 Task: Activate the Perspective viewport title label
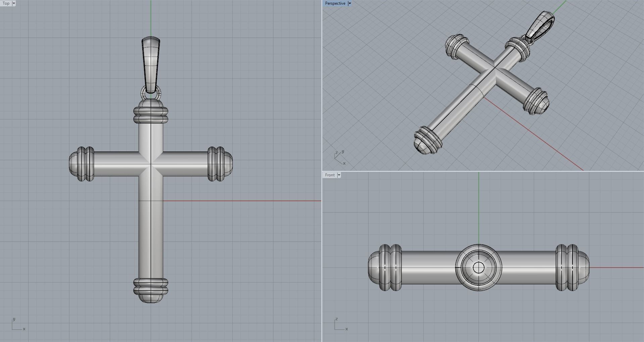click(x=335, y=3)
